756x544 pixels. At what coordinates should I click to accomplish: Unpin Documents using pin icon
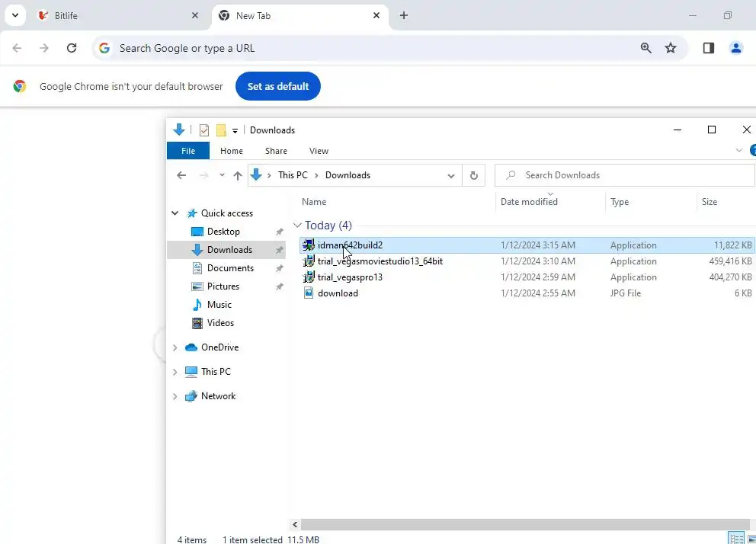tap(279, 268)
